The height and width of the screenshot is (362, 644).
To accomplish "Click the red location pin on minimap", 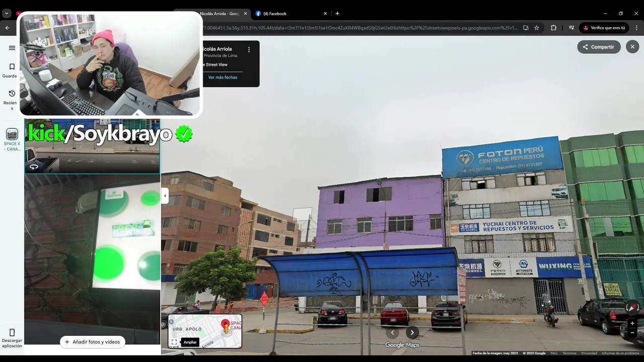I will point(225,325).
